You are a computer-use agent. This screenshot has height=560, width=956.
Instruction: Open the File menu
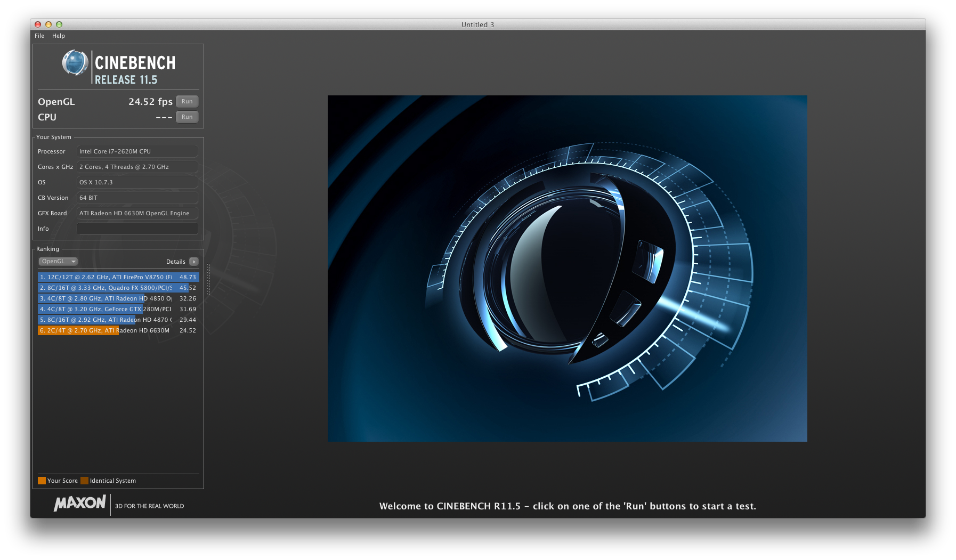(39, 36)
